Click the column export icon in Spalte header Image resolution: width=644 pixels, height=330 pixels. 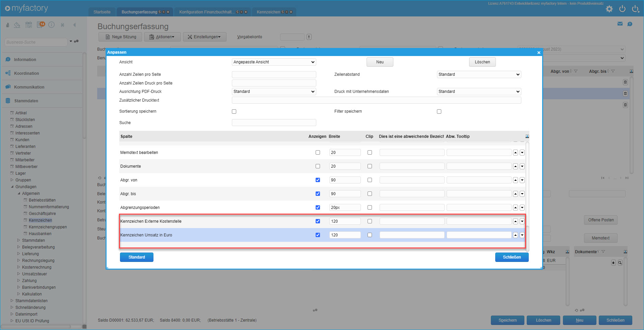pyautogui.click(x=527, y=136)
